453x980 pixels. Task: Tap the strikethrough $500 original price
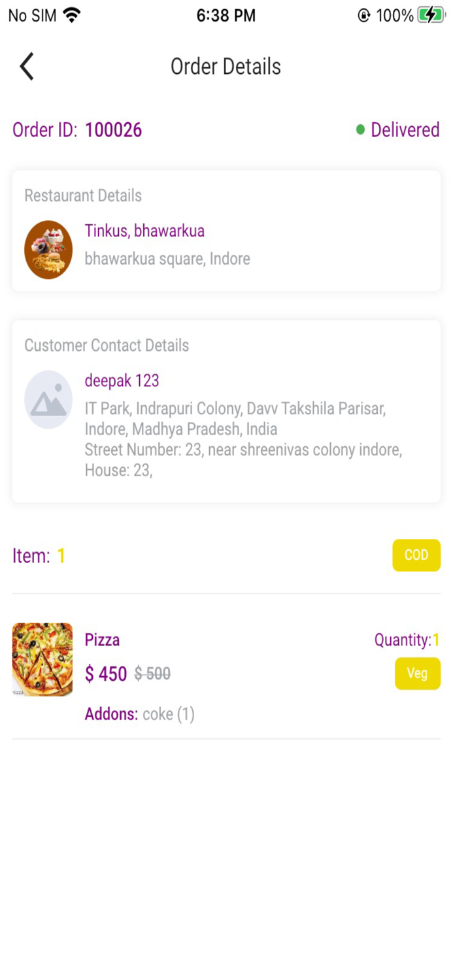[153, 674]
